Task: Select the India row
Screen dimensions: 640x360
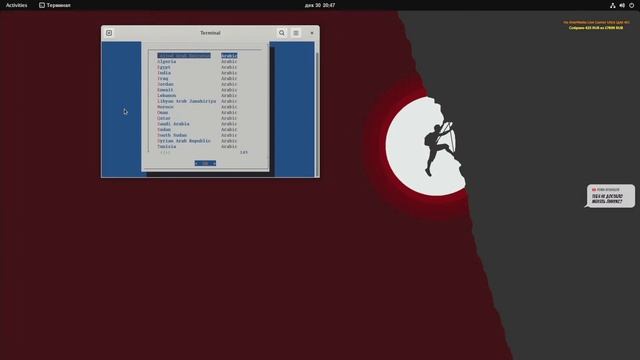Action: (x=197, y=73)
